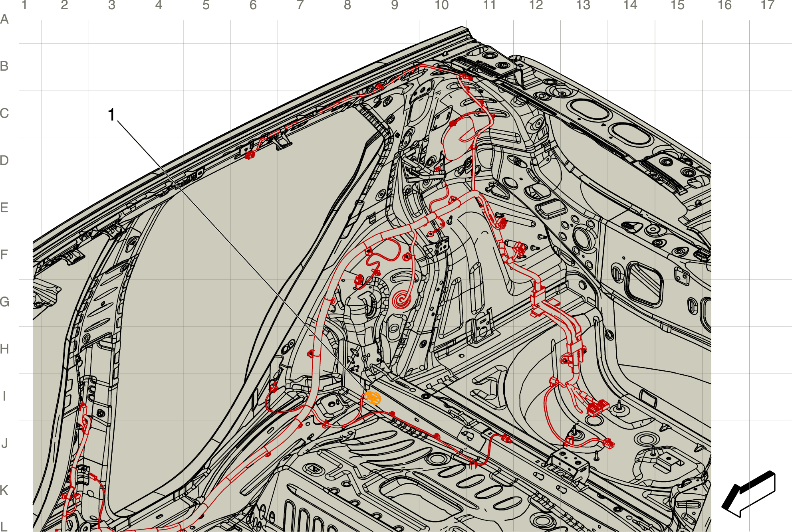This screenshot has height=532, width=792.
Task: Click row label G
Action: coord(4,302)
